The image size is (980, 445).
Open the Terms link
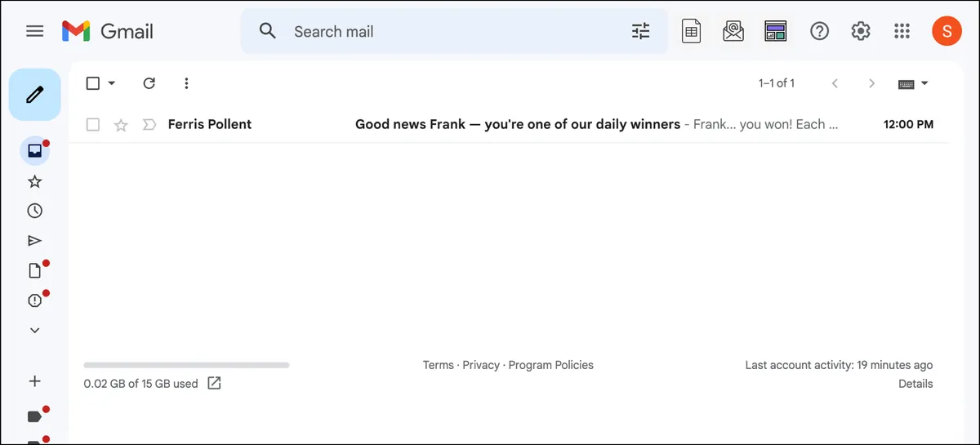[x=439, y=365]
